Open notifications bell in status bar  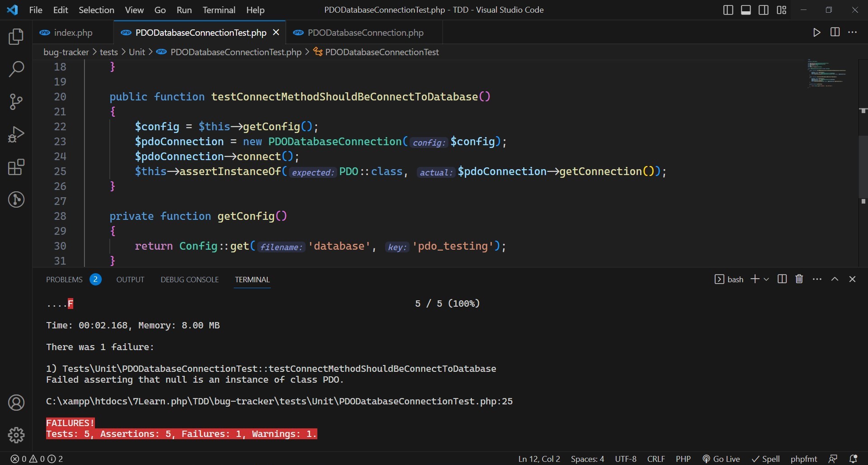[x=853, y=459]
